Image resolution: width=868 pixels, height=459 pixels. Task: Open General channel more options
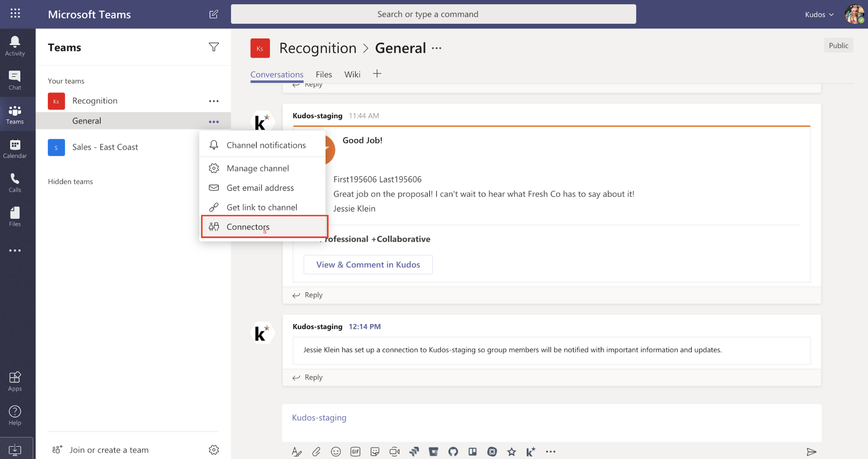coord(214,122)
